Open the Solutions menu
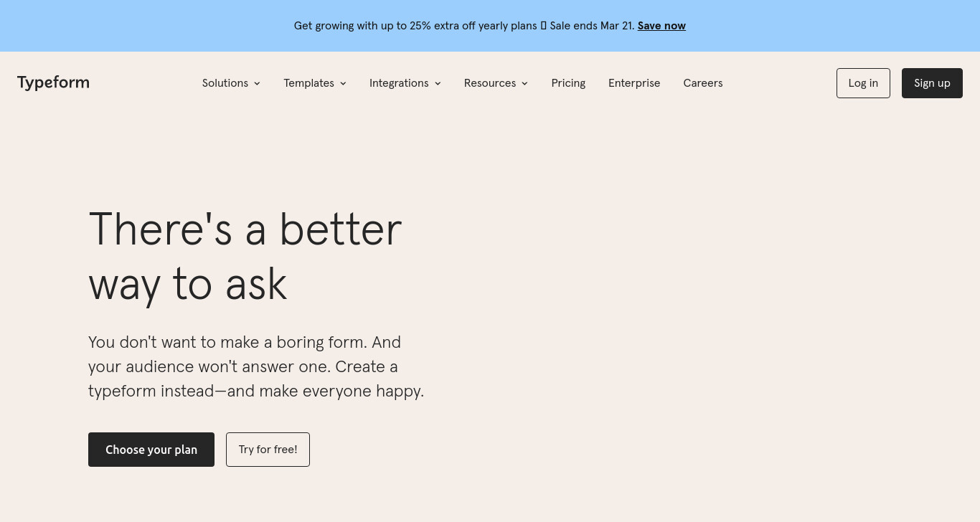Image resolution: width=980 pixels, height=522 pixels. pos(231,83)
